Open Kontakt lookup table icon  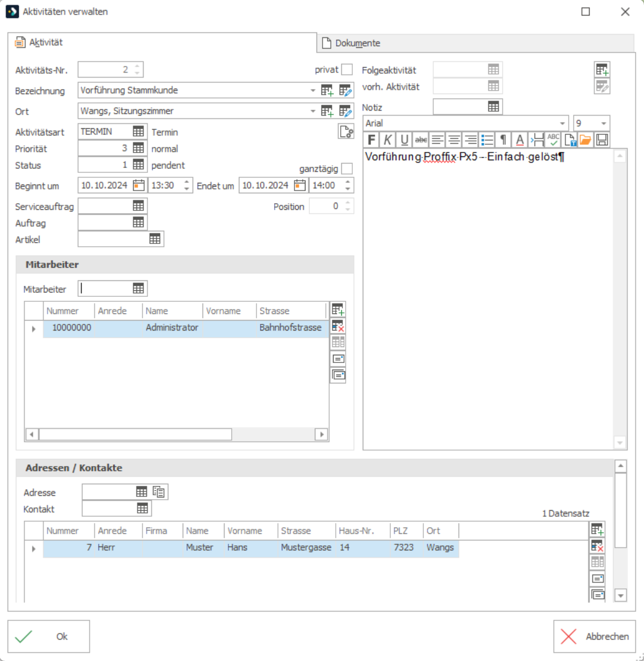pyautogui.click(x=142, y=508)
